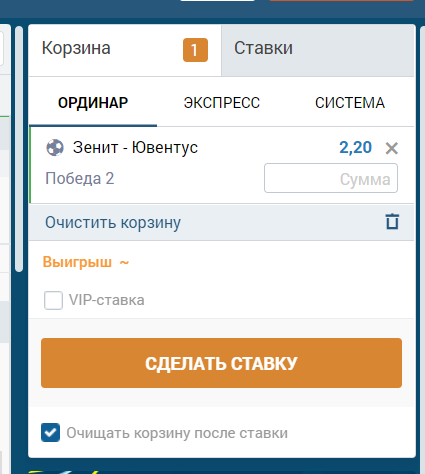This screenshot has width=425, height=474.
Task: Click the Выигрыш winnings label
Action: (77, 262)
